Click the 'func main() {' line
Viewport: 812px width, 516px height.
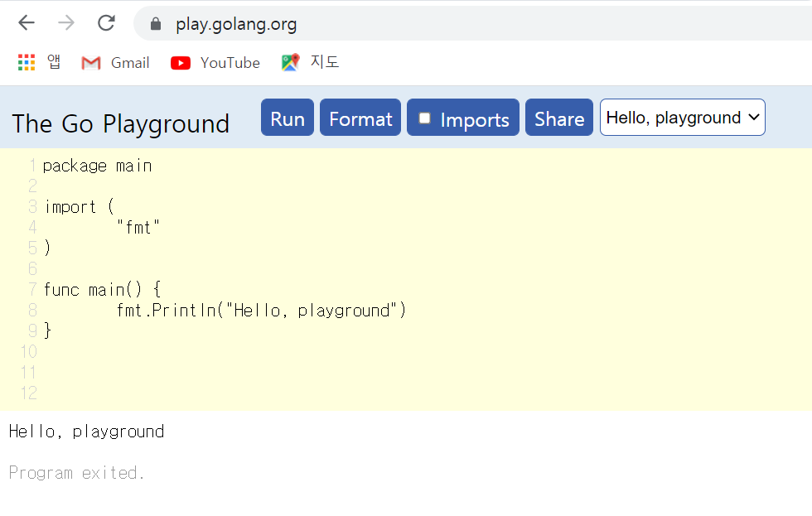pos(103,290)
